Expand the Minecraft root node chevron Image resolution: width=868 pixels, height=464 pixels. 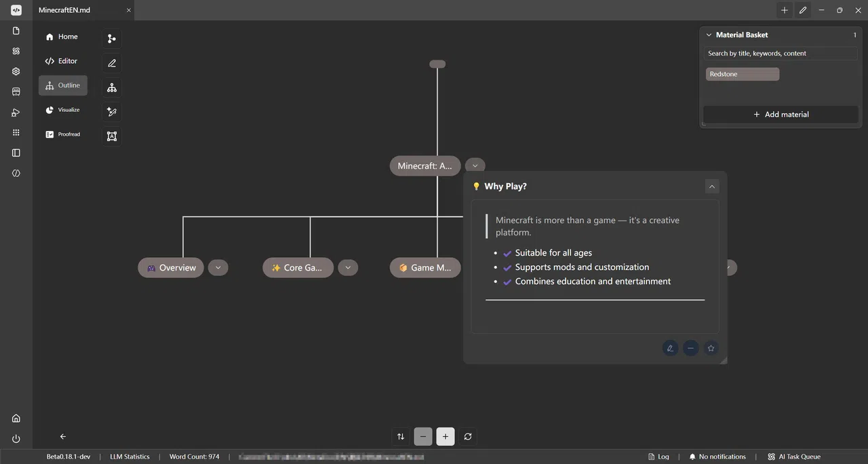(x=475, y=166)
